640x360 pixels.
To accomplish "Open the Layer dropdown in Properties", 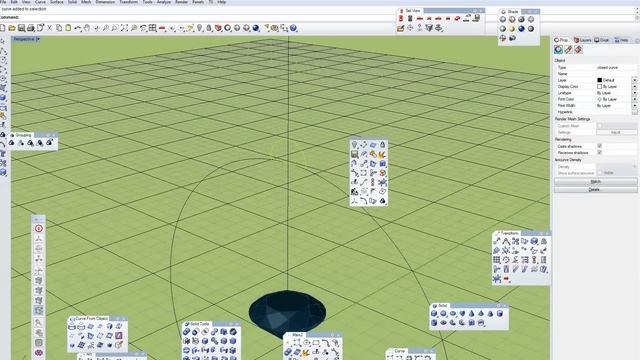I will point(634,80).
